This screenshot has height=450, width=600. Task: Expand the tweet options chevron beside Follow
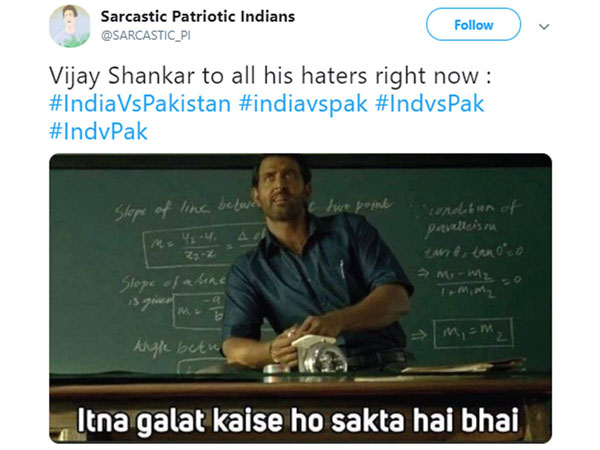[x=544, y=26]
